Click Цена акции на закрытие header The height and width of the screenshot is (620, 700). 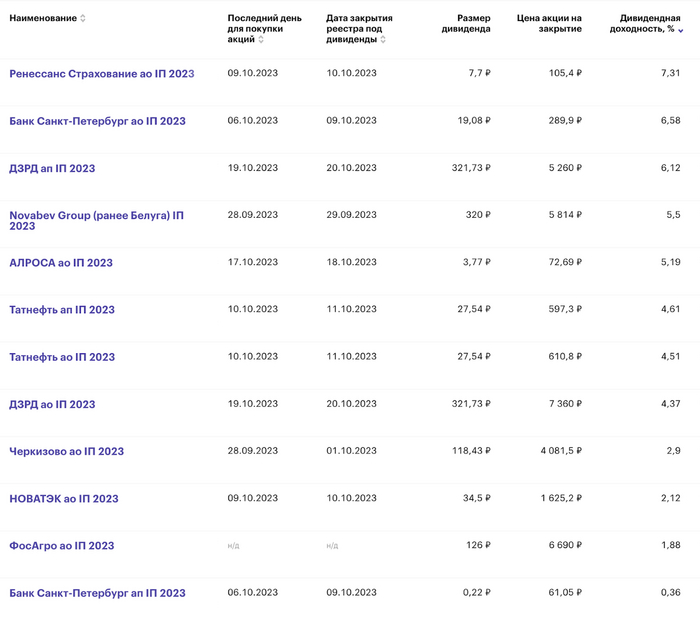point(549,24)
